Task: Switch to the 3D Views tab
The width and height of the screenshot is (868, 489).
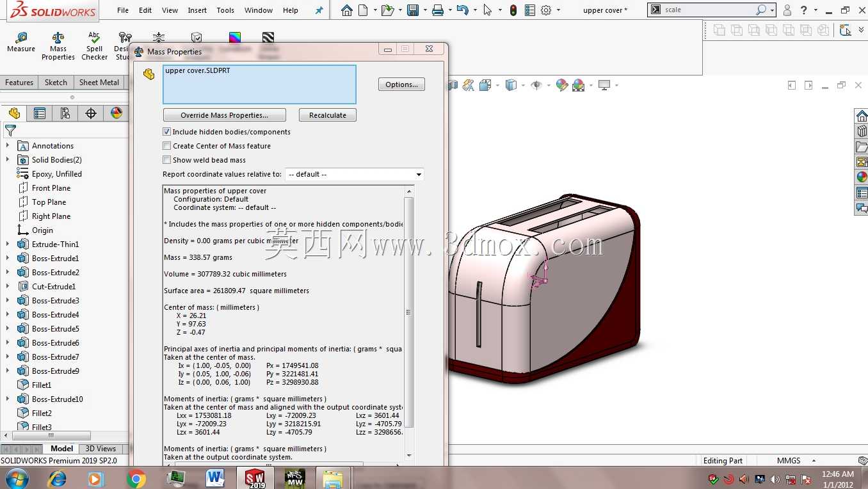Action: coord(100,449)
